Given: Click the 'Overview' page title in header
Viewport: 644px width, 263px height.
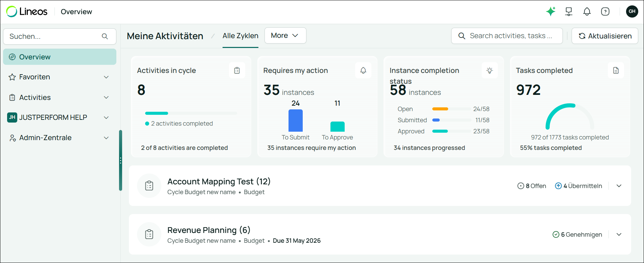Looking at the screenshot, I should click(x=76, y=12).
